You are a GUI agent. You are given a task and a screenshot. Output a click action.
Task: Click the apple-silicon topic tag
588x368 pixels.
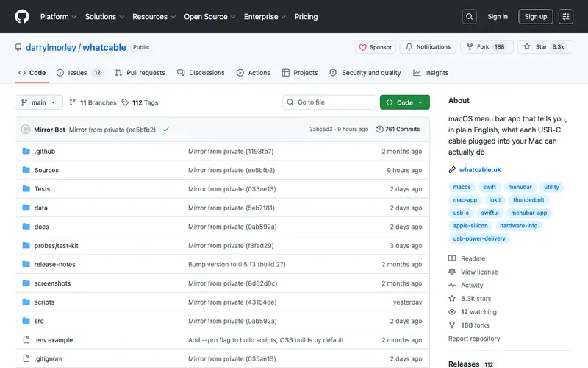pos(470,226)
